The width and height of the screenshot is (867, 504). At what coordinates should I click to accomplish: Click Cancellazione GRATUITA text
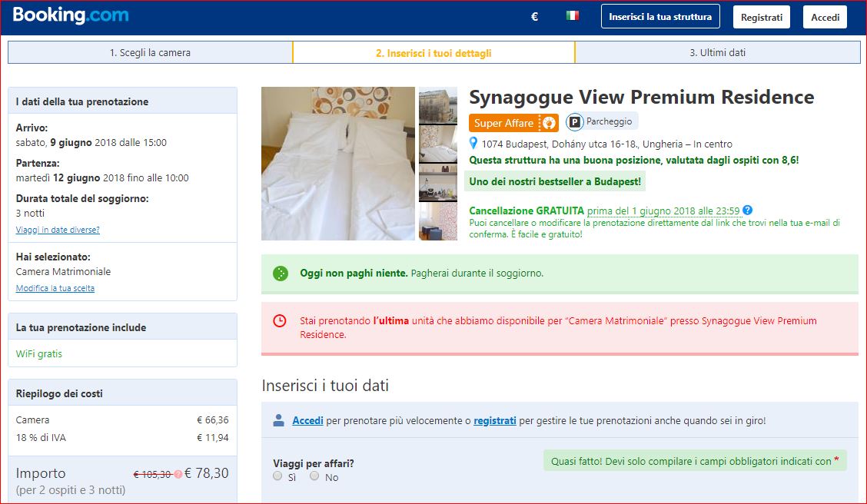[x=527, y=211]
